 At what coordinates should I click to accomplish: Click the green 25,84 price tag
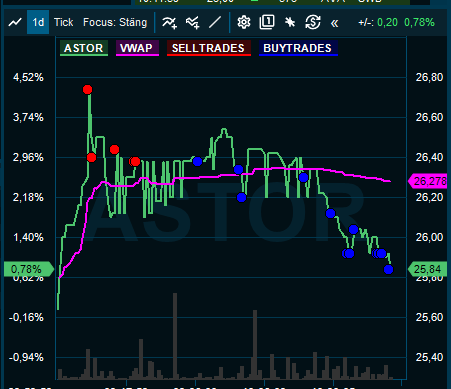tap(427, 269)
